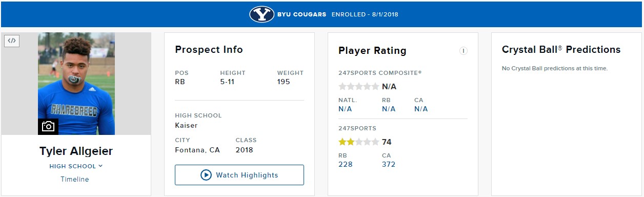Screen dimensions: 644x197
Task: Expand the HIGH SCHOOL dropdown
Action: 76,166
